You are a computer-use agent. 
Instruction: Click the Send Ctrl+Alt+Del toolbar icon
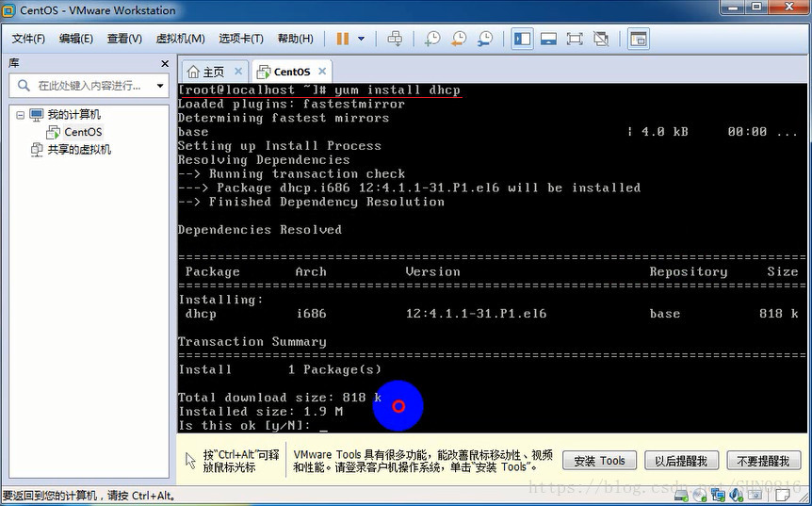click(x=395, y=39)
